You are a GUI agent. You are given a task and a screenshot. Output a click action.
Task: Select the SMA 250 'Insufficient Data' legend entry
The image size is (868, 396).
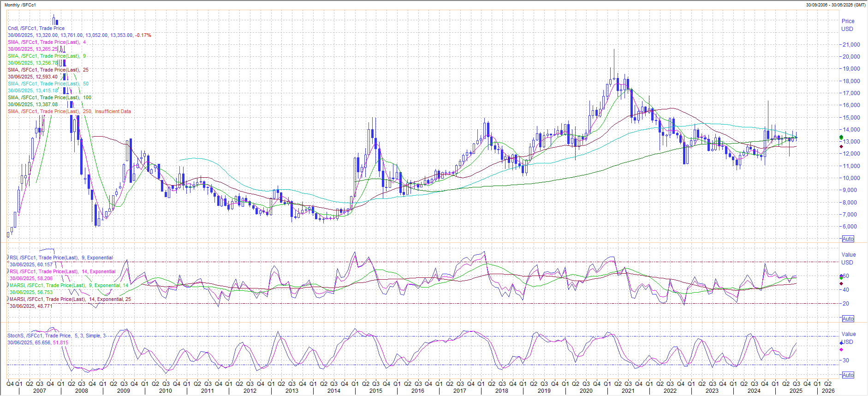click(x=69, y=111)
